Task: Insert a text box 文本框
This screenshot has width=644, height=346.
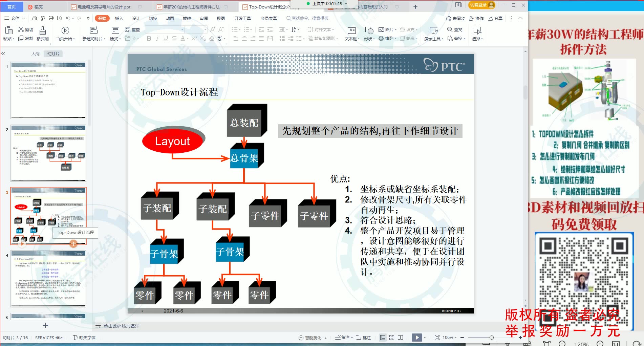Action: click(352, 34)
